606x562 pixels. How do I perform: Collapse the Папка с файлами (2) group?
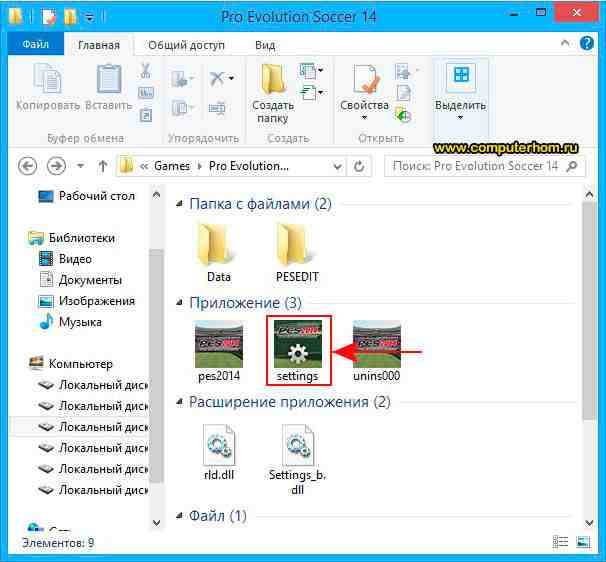coord(179,204)
